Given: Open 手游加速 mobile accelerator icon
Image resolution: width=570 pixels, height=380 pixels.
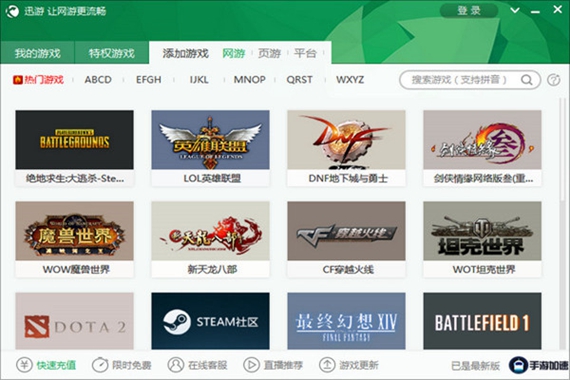Looking at the screenshot, I should [x=518, y=365].
